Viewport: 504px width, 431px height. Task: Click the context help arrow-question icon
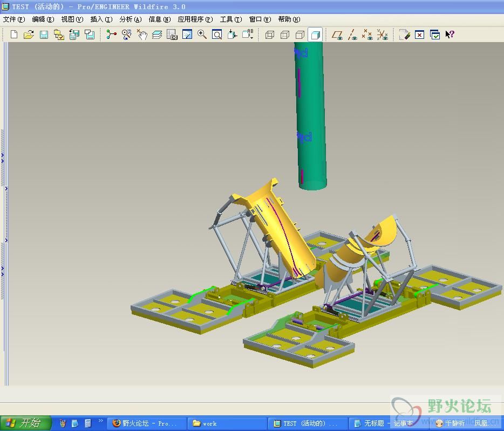(x=449, y=35)
